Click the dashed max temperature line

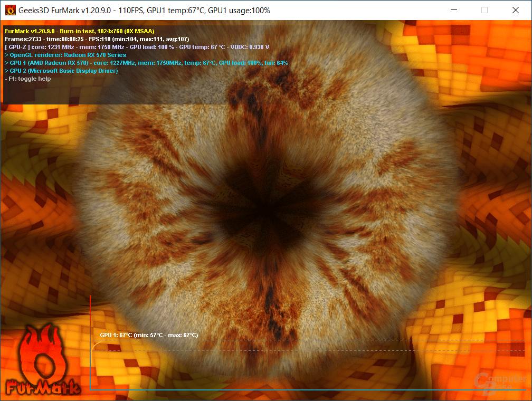308,340
